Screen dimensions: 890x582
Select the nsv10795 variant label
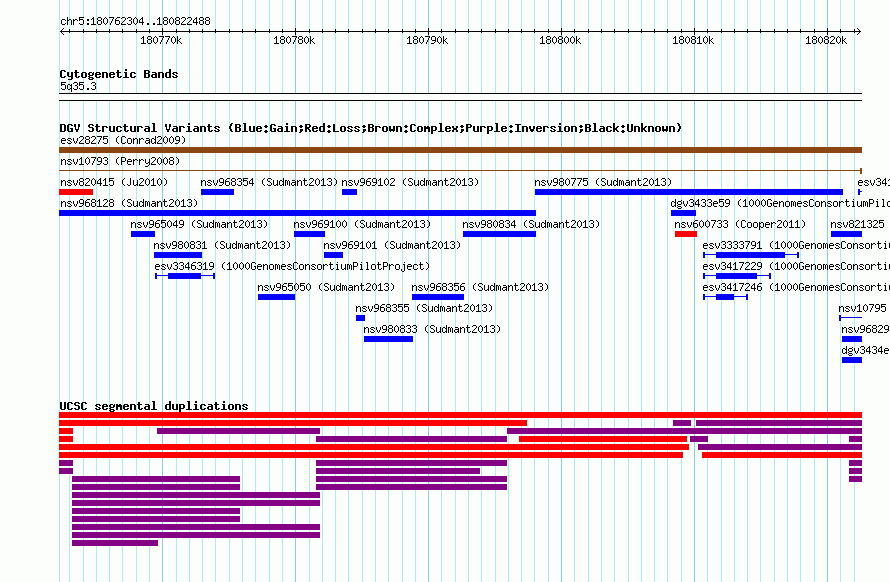click(862, 308)
